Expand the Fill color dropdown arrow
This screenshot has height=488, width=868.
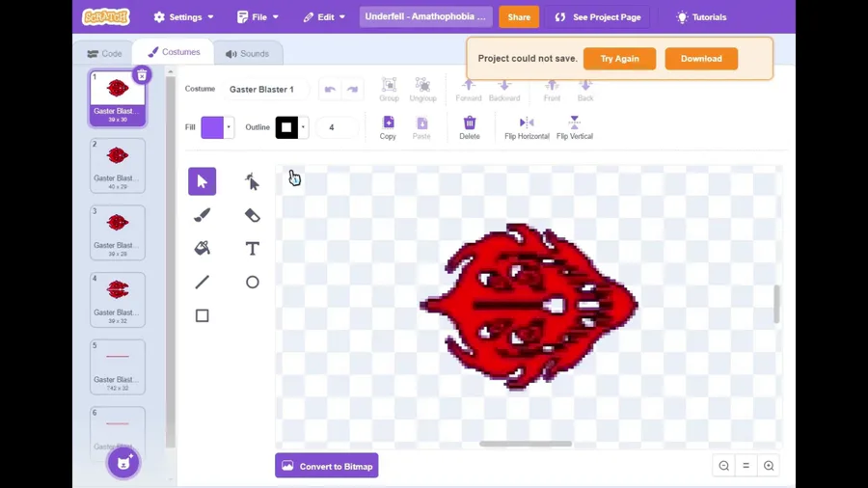click(229, 127)
